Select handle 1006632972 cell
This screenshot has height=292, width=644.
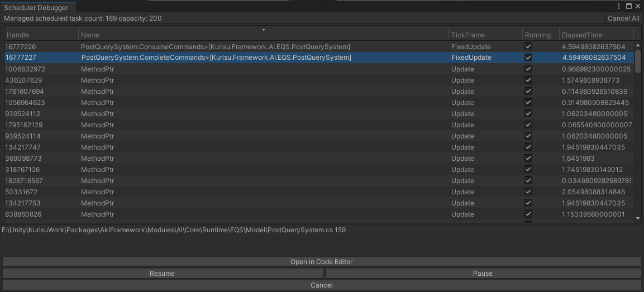click(25, 69)
